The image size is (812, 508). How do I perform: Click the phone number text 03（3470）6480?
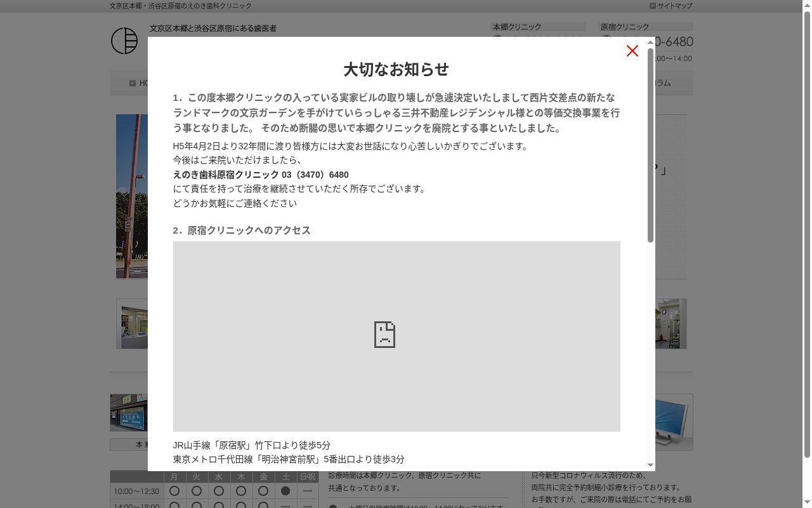pos(315,175)
